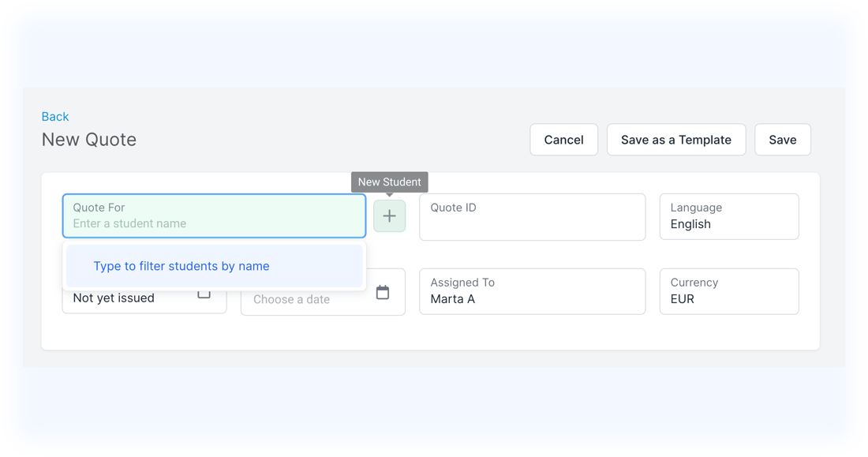This screenshot has height=457, width=868.
Task: Click the Not yet issued date field
Action: (126, 298)
